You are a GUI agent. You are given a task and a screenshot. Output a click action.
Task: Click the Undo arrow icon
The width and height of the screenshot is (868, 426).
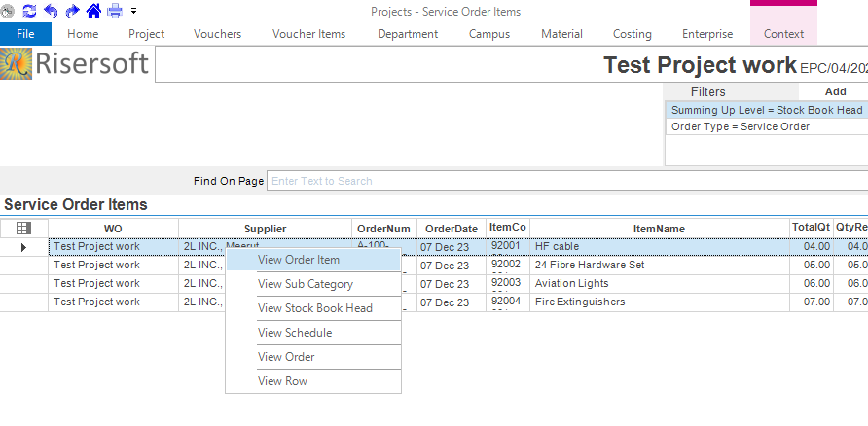tap(52, 11)
